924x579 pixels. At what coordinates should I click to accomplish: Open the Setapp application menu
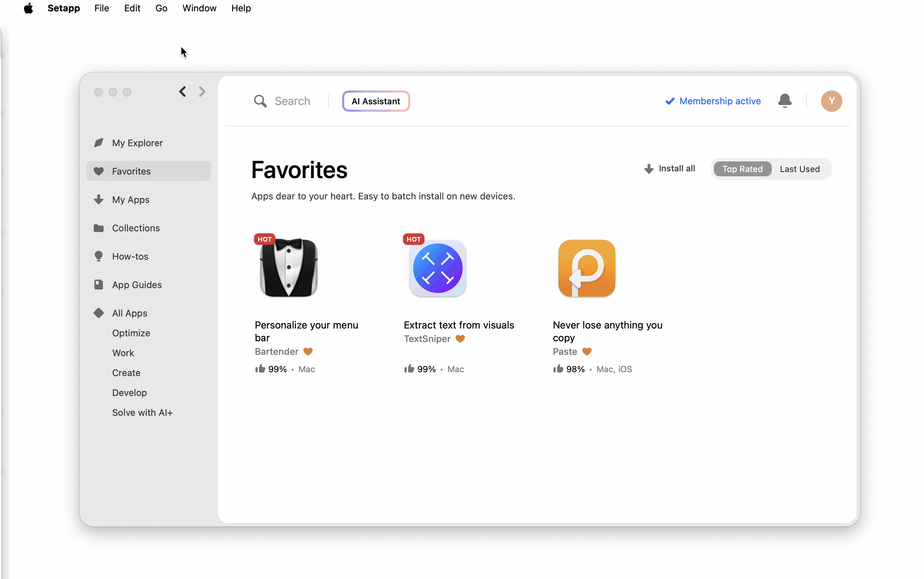pyautogui.click(x=64, y=8)
